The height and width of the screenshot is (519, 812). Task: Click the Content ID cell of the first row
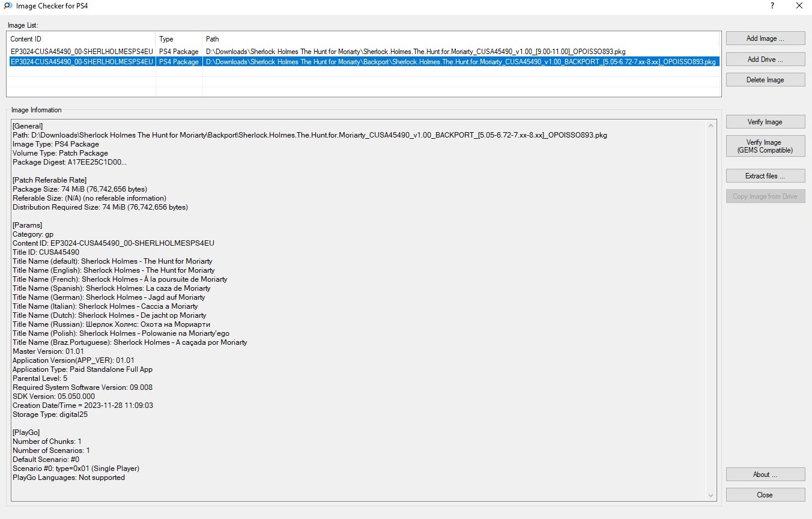[x=82, y=52]
